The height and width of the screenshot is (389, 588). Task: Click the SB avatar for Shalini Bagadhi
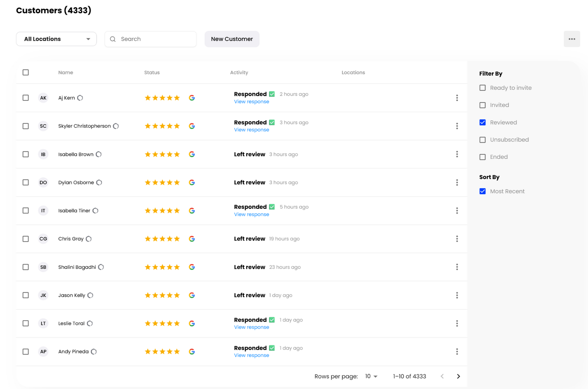(43, 267)
